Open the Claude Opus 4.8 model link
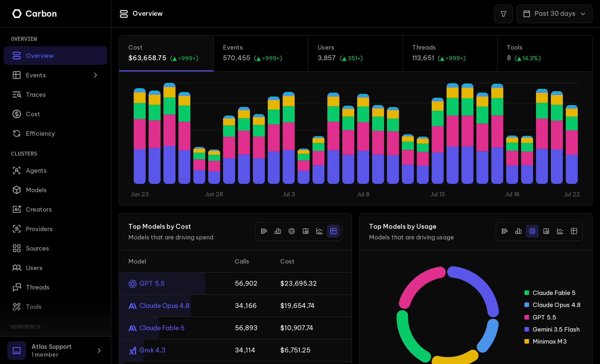This screenshot has height=364, width=600. (164, 306)
